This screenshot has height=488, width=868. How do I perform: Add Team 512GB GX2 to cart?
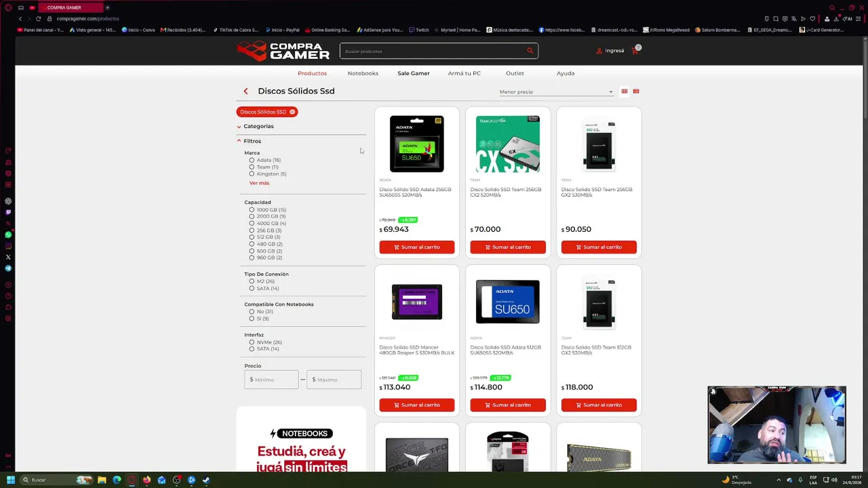click(x=599, y=405)
